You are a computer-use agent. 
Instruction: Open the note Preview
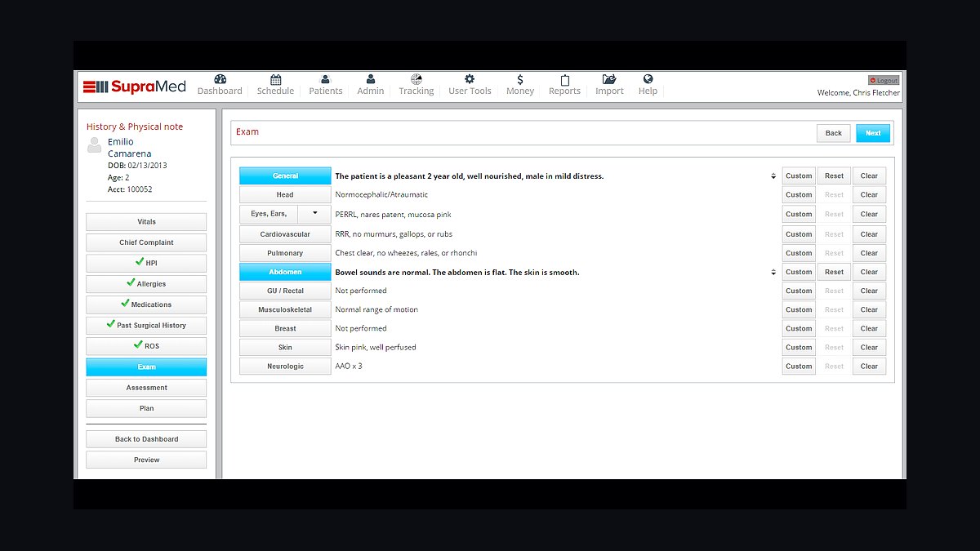[x=146, y=460]
